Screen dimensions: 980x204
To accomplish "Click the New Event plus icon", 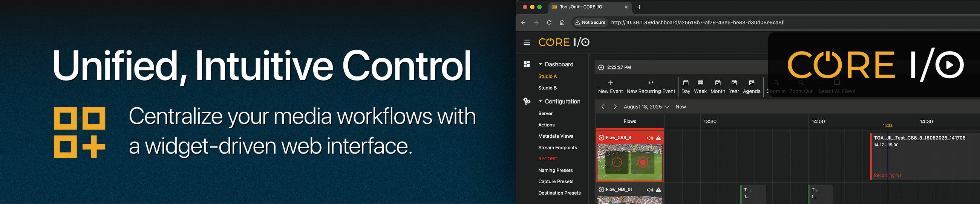I will [x=610, y=83].
